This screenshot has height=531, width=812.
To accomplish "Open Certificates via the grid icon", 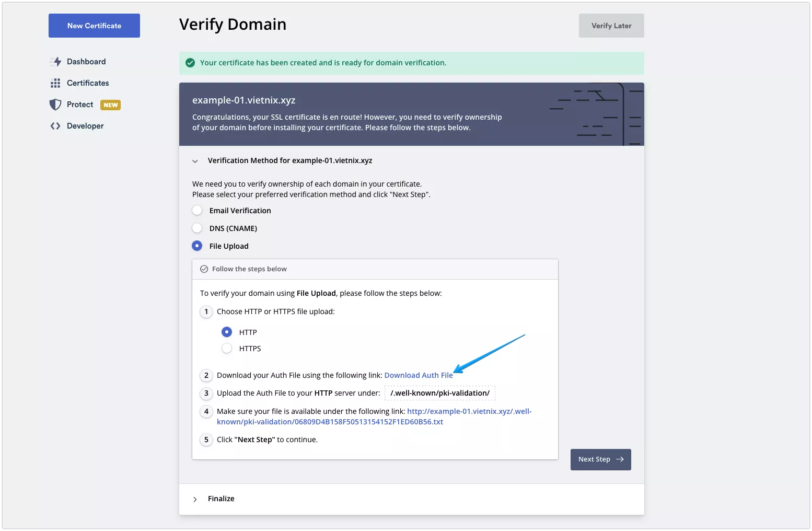I will 56,83.
